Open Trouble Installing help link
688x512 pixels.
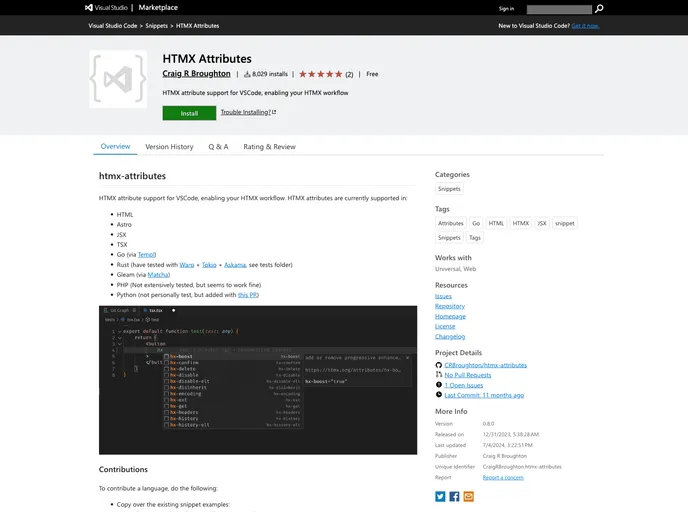[248, 112]
